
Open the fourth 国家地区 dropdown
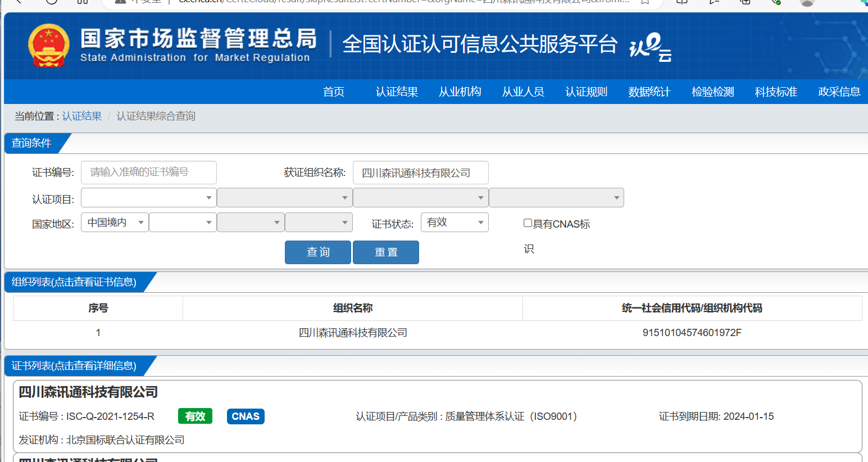coord(319,223)
